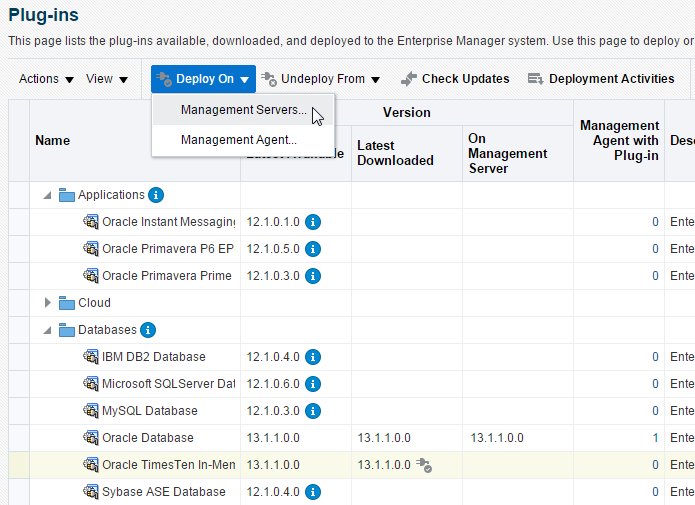Click info icon beside Oracle Primavera P6 version
This screenshot has width=695, height=505.
pyautogui.click(x=313, y=249)
